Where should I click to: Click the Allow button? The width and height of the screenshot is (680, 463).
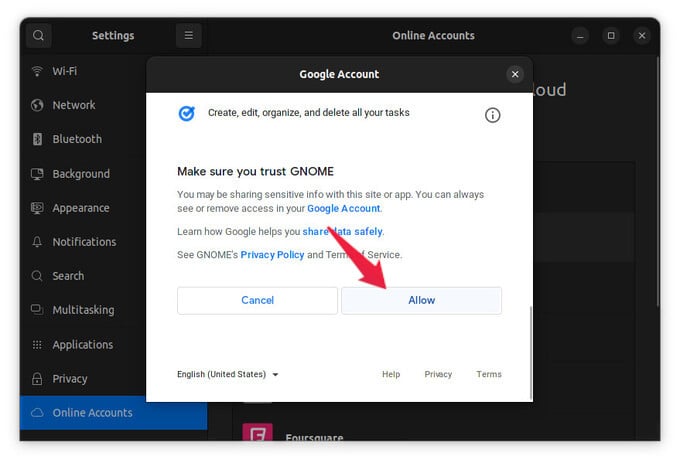pos(421,300)
